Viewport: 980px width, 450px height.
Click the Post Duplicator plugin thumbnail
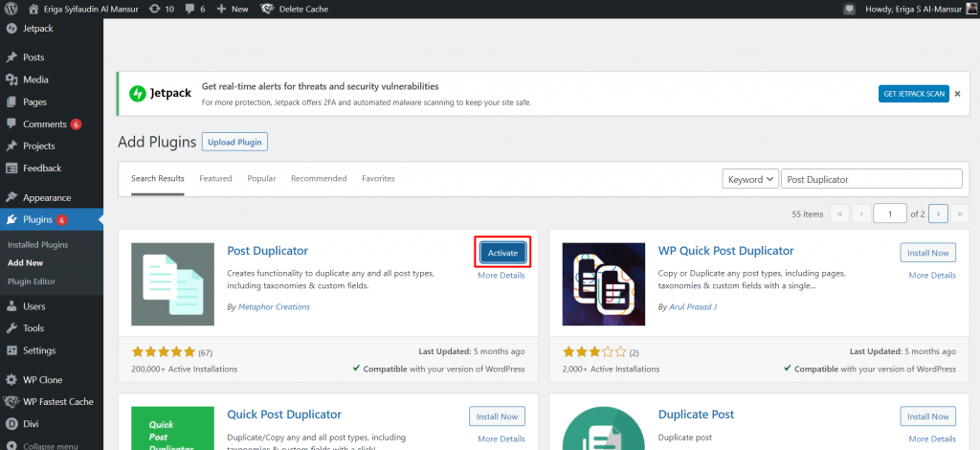pyautogui.click(x=172, y=283)
